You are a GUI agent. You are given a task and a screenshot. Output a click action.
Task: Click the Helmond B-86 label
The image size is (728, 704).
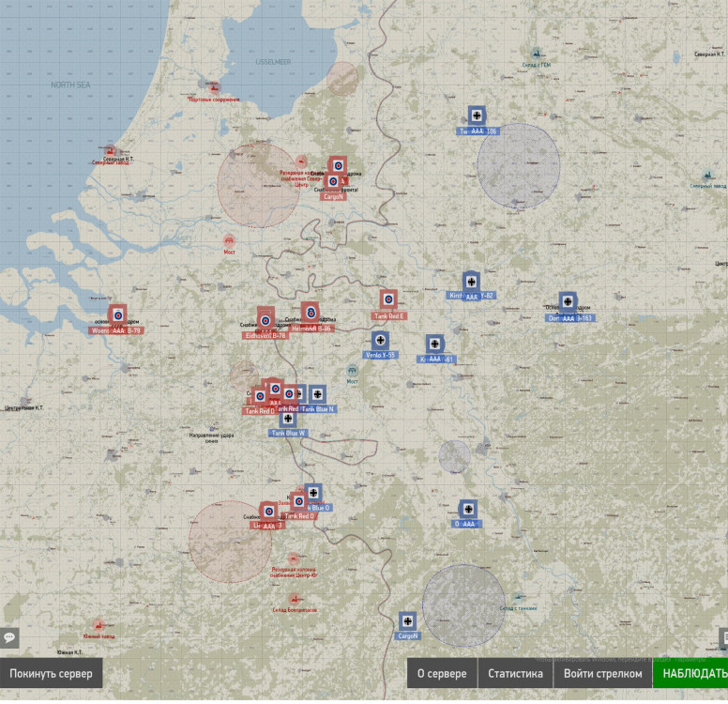pos(311,329)
